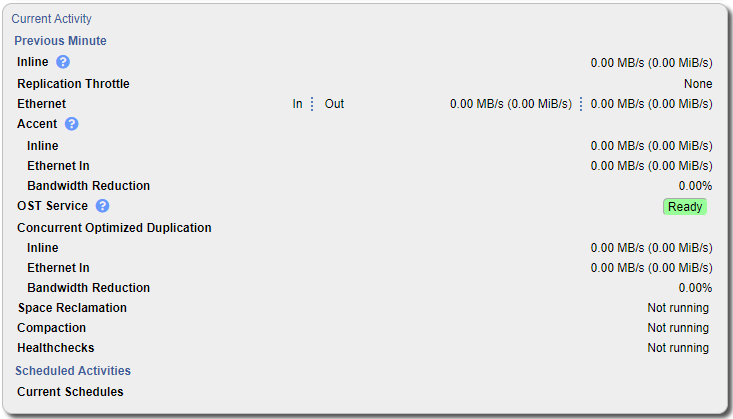Open the Accent help icon
Screen dimensions: 733x419
[x=71, y=124]
